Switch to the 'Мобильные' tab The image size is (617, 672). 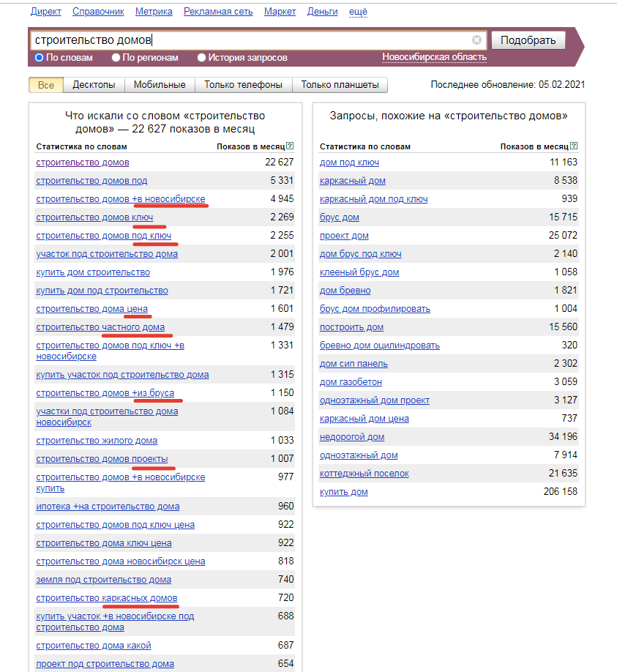pos(160,85)
